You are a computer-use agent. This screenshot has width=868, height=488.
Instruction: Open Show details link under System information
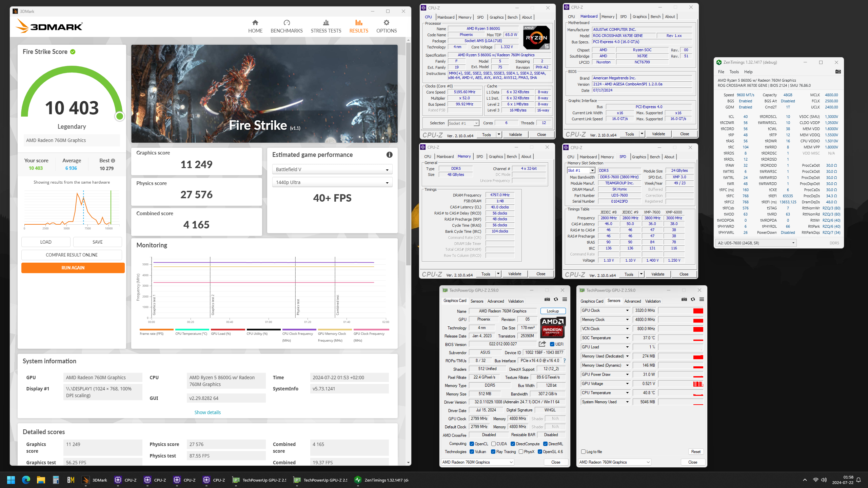(x=208, y=412)
